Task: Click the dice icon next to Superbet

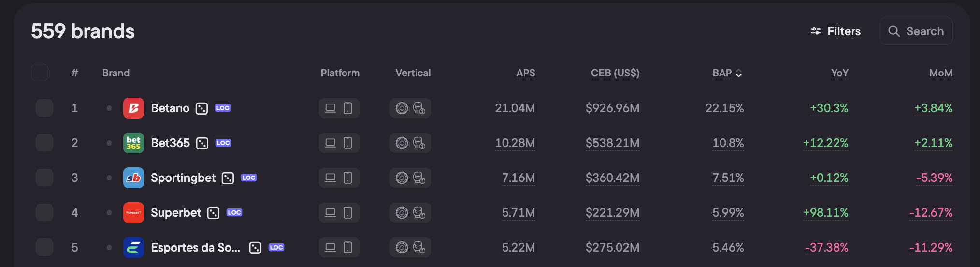Action: point(213,213)
